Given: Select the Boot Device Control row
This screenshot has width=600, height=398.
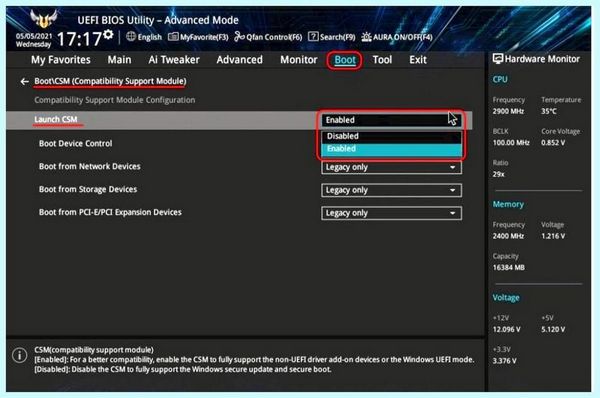Looking at the screenshot, I should (x=75, y=144).
